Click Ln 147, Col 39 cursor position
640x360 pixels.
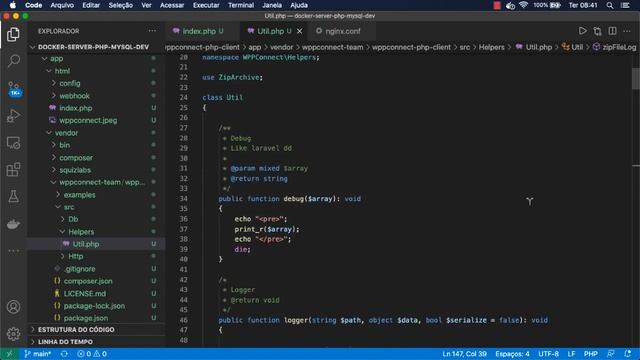pyautogui.click(x=464, y=354)
